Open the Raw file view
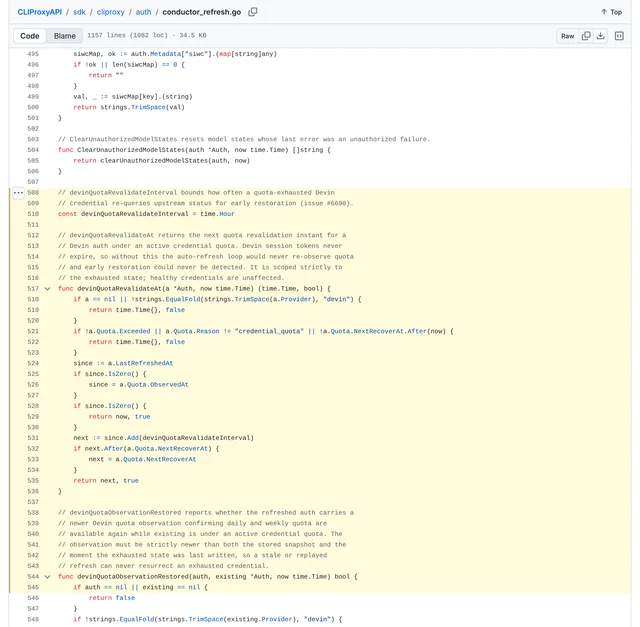Screen dimensions: 640x627 567,36
